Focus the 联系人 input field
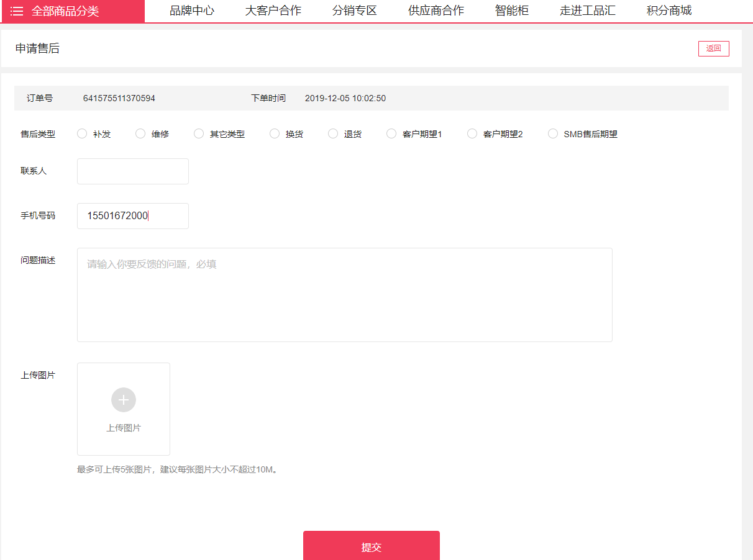The width and height of the screenshot is (753, 560). pyautogui.click(x=133, y=171)
